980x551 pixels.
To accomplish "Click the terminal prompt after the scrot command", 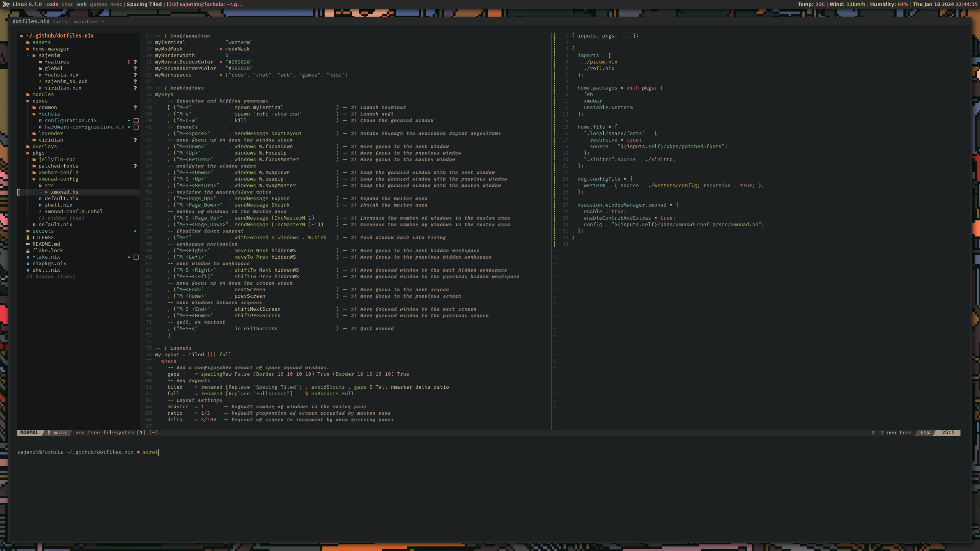I will (x=158, y=452).
